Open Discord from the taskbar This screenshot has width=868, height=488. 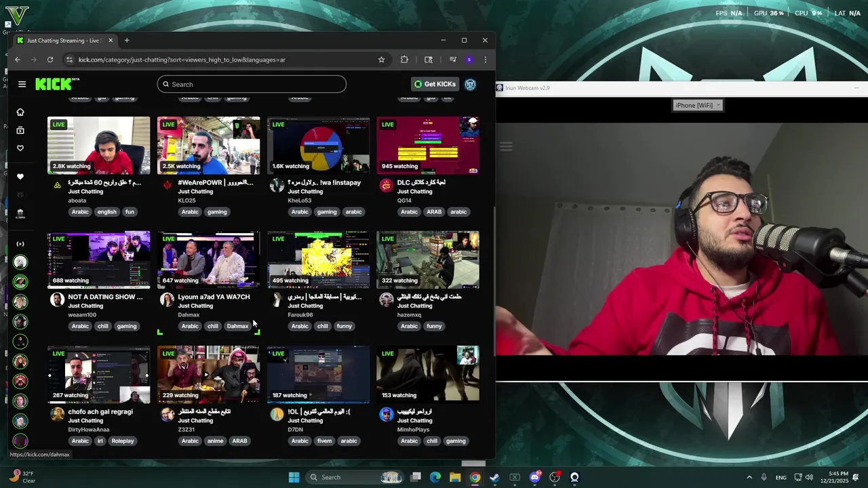pos(535,477)
